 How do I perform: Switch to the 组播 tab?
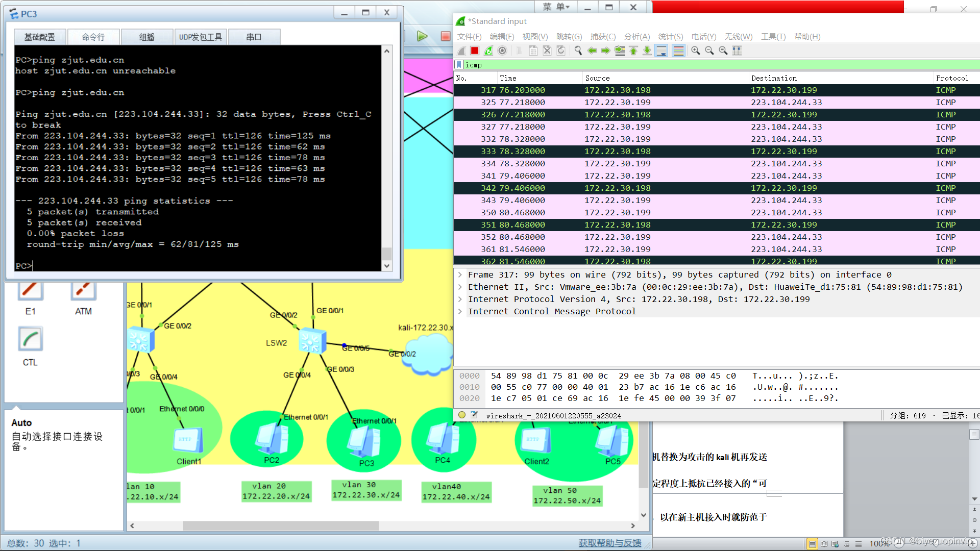click(x=146, y=37)
